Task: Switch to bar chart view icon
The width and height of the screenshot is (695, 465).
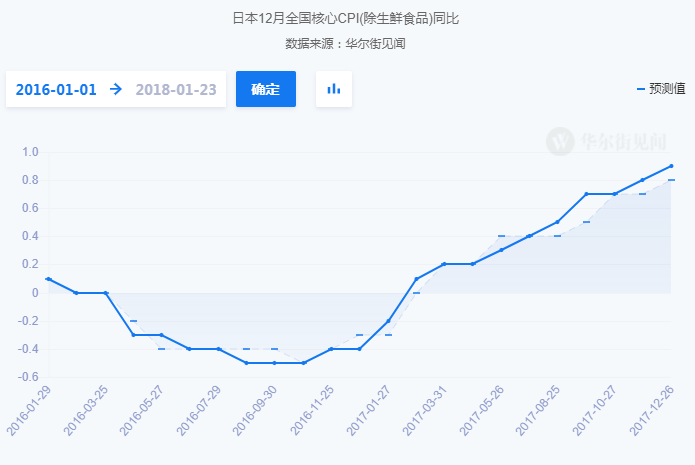Action: pyautogui.click(x=334, y=89)
